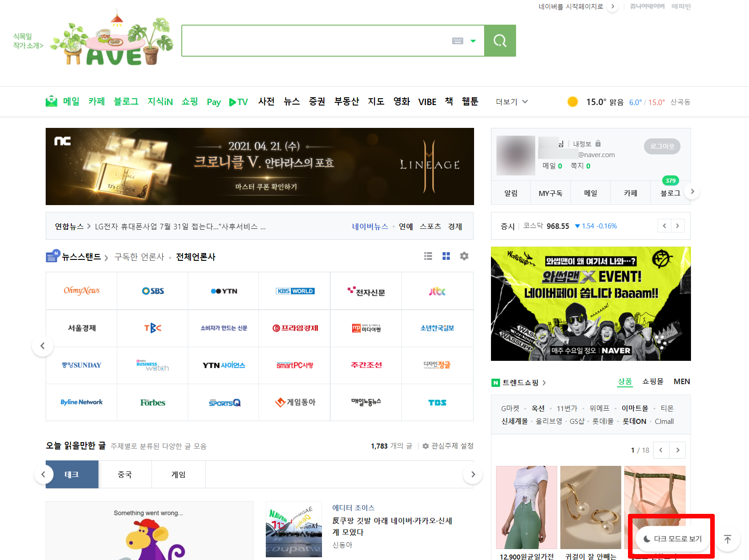Click the sunny weather icon

572,101
